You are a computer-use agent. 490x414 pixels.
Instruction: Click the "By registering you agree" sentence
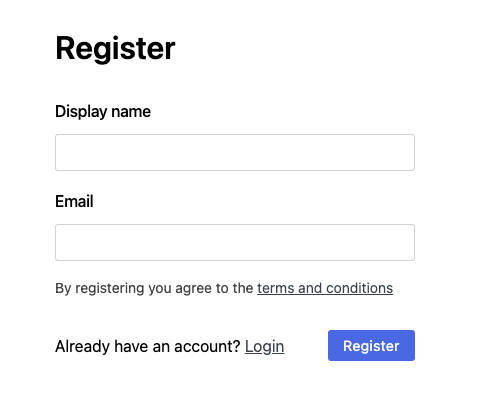[224, 288]
